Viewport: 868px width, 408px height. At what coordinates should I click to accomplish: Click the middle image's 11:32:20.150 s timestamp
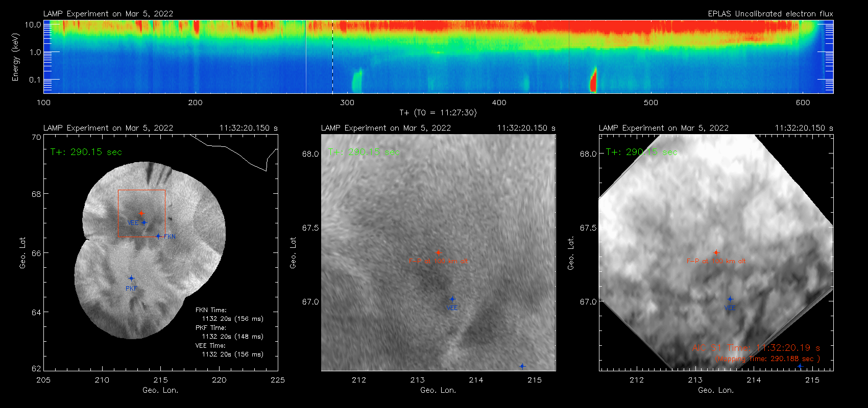pos(526,128)
